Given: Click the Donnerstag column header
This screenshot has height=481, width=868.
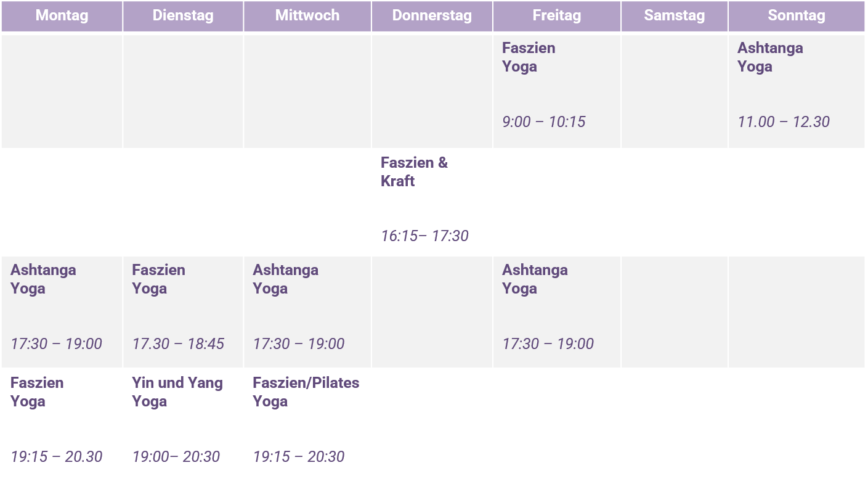Looking at the screenshot, I should click(x=432, y=15).
